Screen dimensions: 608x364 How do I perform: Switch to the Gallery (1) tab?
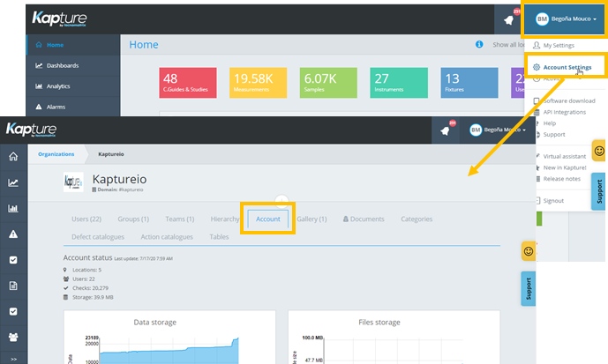(312, 219)
